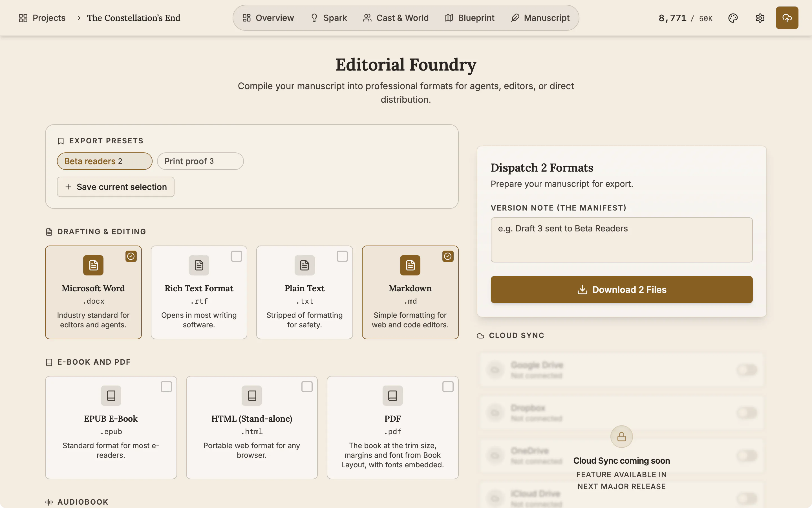Screen dimensions: 812x508
Task: Click the PDF book icon
Action: pyautogui.click(x=392, y=395)
